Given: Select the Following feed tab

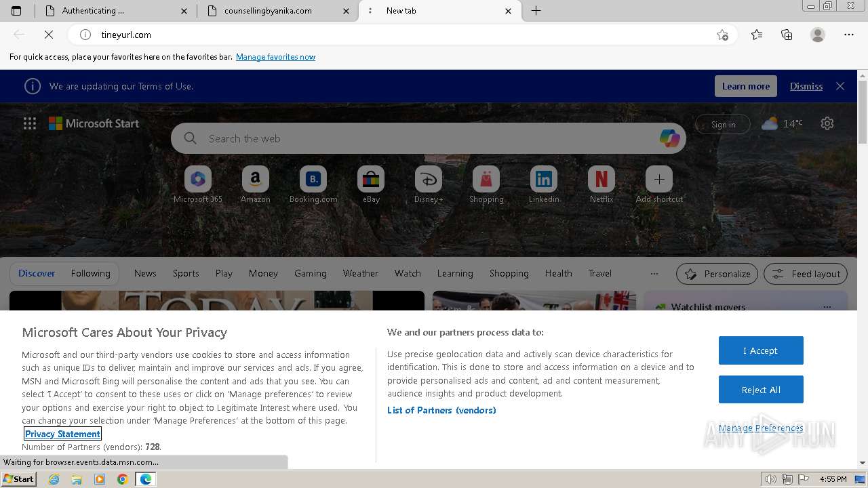Looking at the screenshot, I should [91, 273].
